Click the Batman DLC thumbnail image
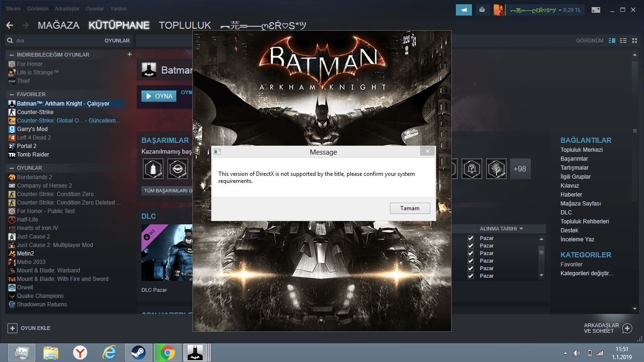 click(x=167, y=253)
